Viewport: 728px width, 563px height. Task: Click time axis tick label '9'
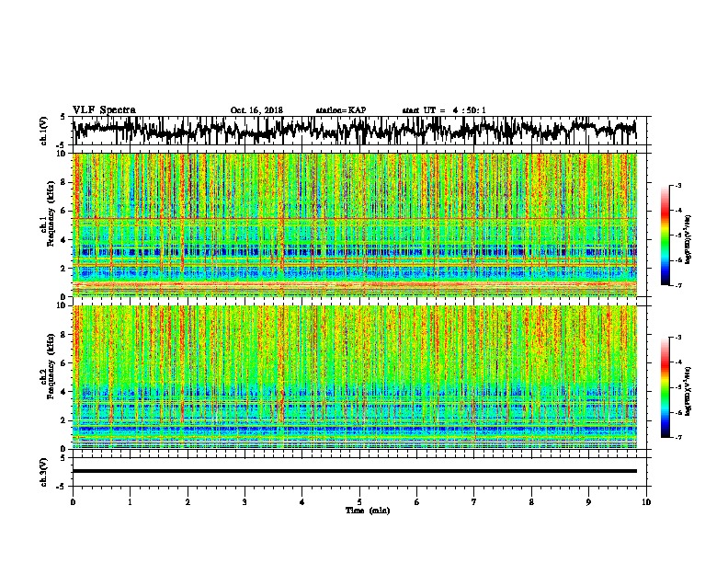coord(588,502)
